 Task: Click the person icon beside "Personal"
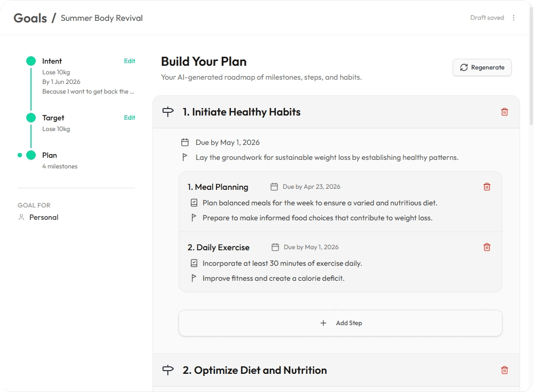(x=21, y=217)
